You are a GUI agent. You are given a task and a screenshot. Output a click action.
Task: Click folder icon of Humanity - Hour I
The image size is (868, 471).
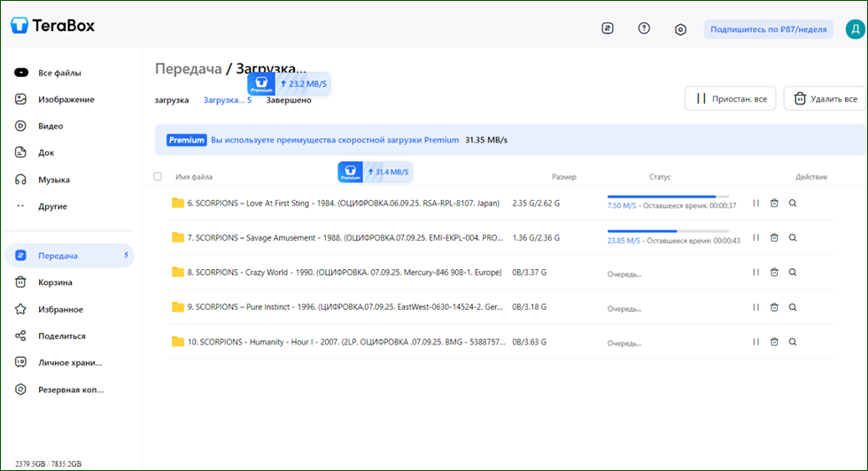178,342
